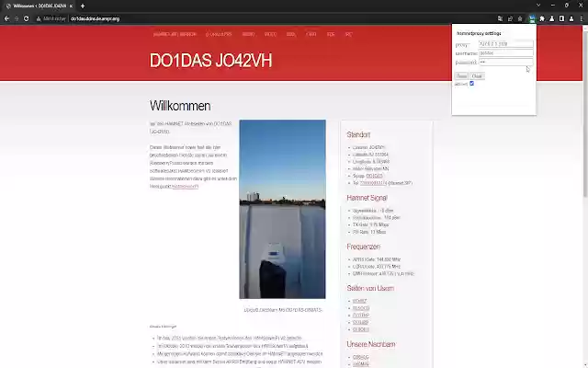Click the antenna photo on welcome page

tap(282, 209)
